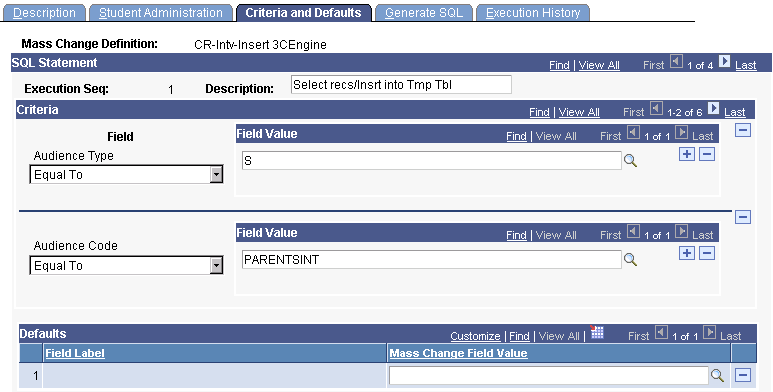The width and height of the screenshot is (773, 392).
Task: Open the Description tab
Action: click(x=44, y=12)
